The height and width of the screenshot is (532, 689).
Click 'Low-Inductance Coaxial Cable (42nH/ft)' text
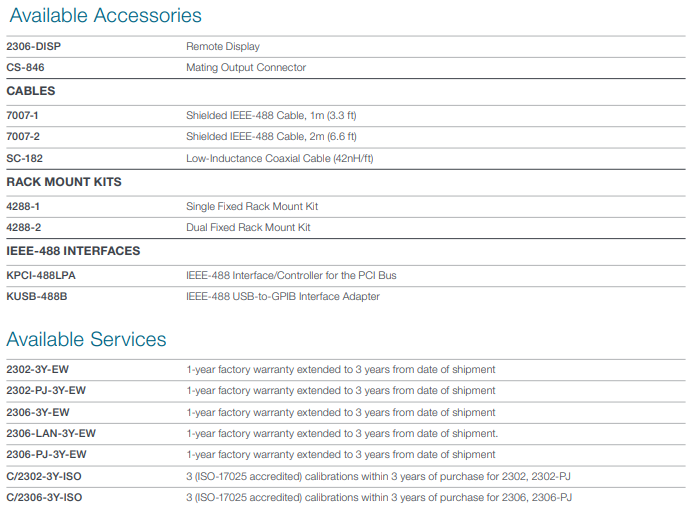click(279, 158)
